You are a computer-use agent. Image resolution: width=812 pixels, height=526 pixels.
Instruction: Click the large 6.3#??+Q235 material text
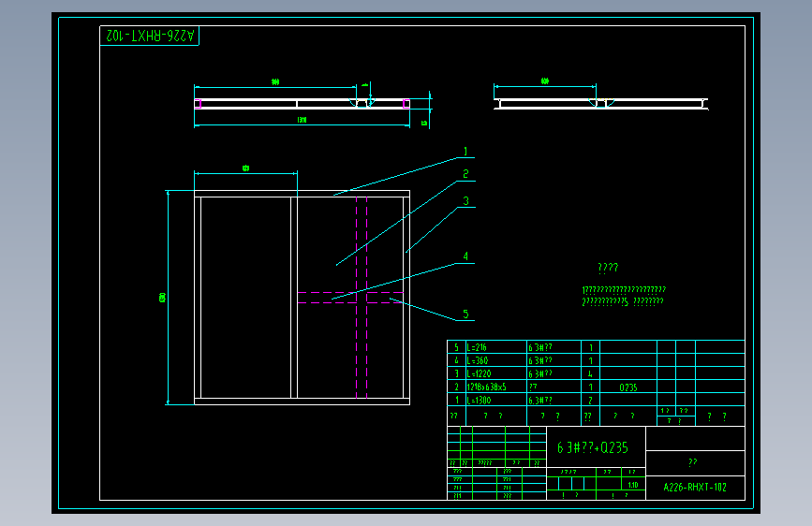click(x=593, y=447)
